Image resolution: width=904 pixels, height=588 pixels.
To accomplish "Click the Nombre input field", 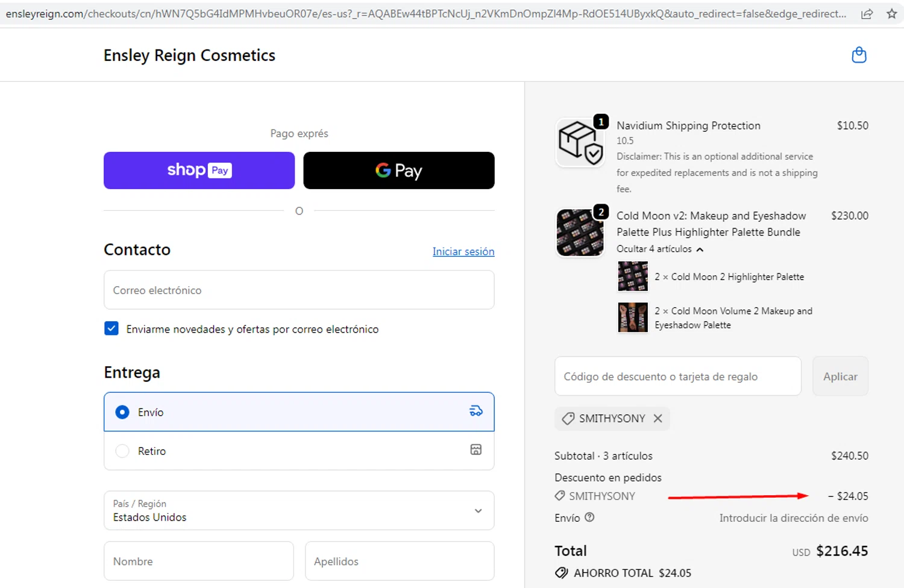I will [x=199, y=561].
